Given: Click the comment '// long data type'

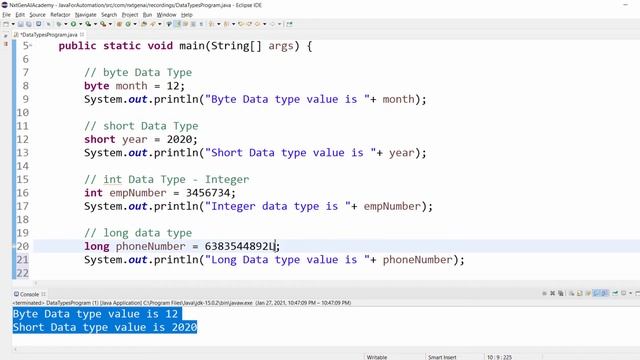Looking at the screenshot, I should 138,233.
